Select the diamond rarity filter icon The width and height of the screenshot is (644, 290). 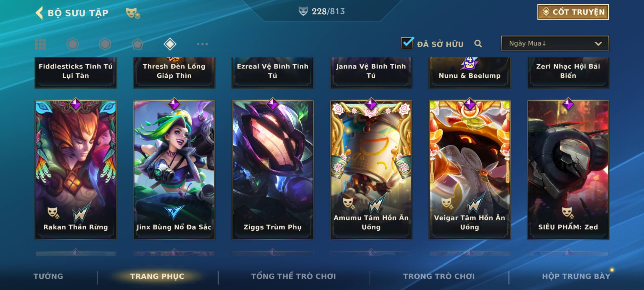tap(170, 44)
